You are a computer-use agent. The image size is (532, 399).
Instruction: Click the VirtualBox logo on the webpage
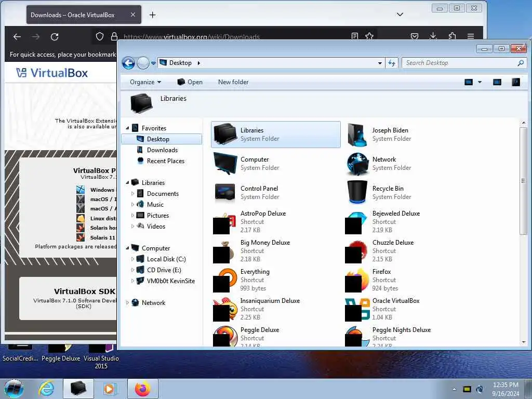(52, 73)
